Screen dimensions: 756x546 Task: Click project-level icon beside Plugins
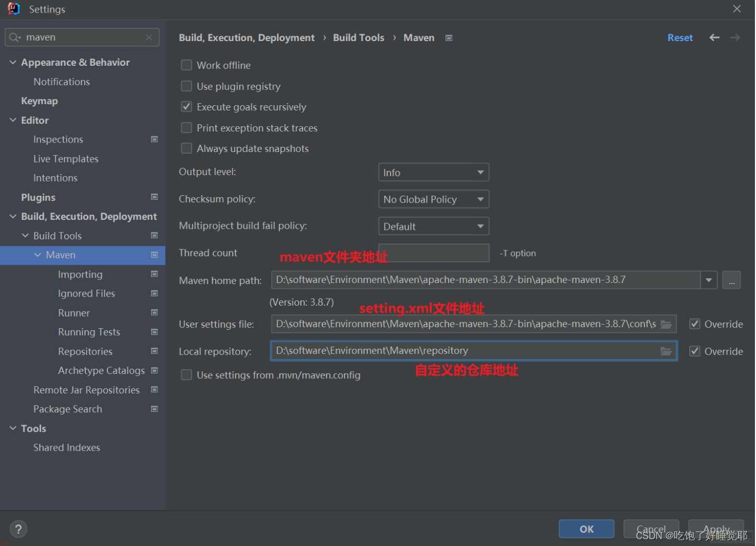154,197
